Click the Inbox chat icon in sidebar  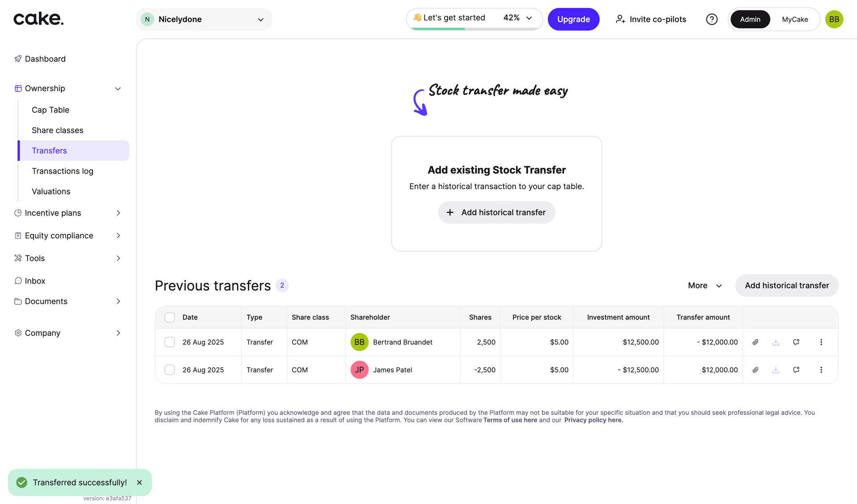pos(18,281)
